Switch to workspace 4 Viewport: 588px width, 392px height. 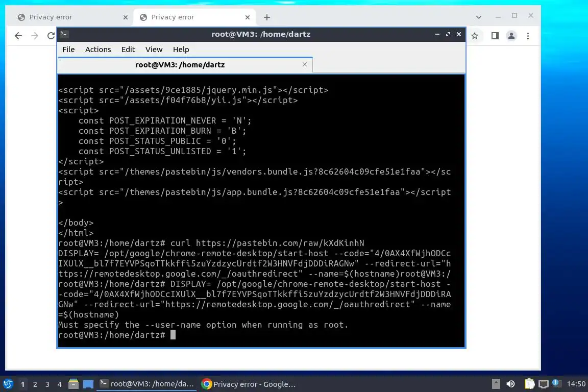click(60, 384)
